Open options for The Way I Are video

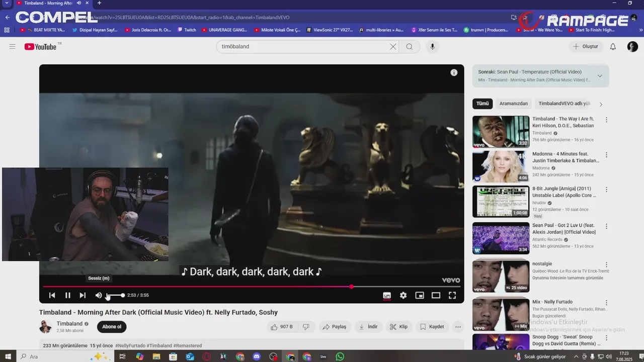[606, 120]
